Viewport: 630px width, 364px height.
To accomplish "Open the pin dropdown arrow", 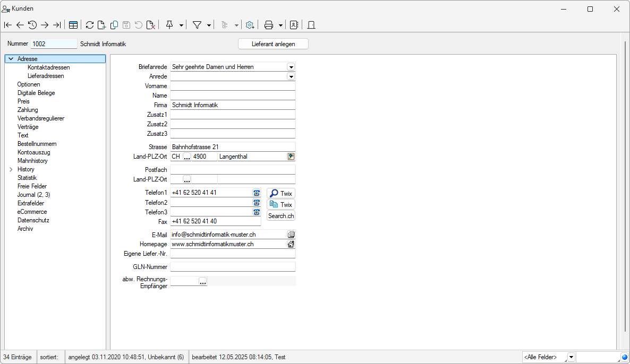I will tap(181, 25).
